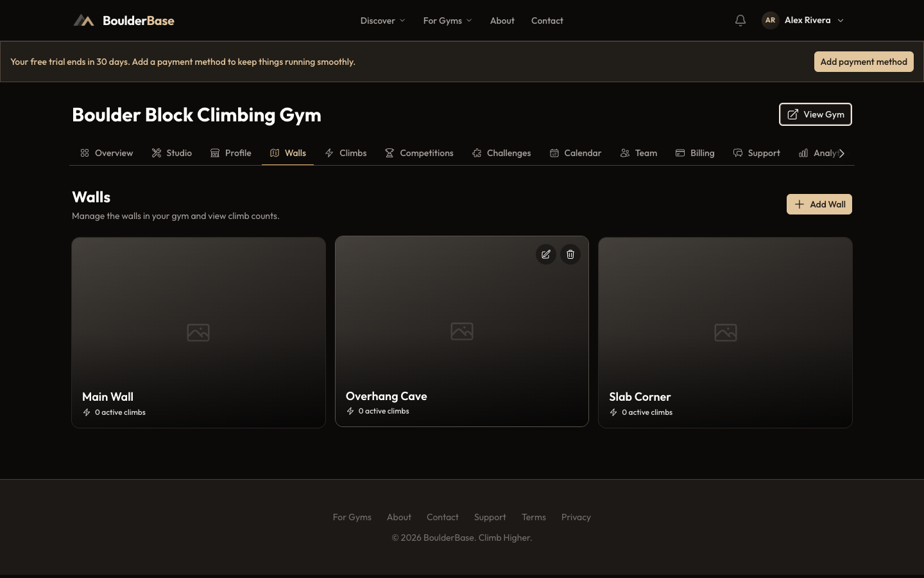Click the Profile tab icon
This screenshot has height=578, width=924.
pyautogui.click(x=215, y=153)
